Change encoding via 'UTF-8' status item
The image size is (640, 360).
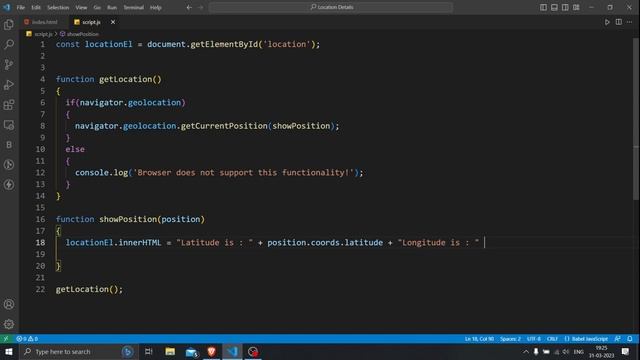pos(533,339)
